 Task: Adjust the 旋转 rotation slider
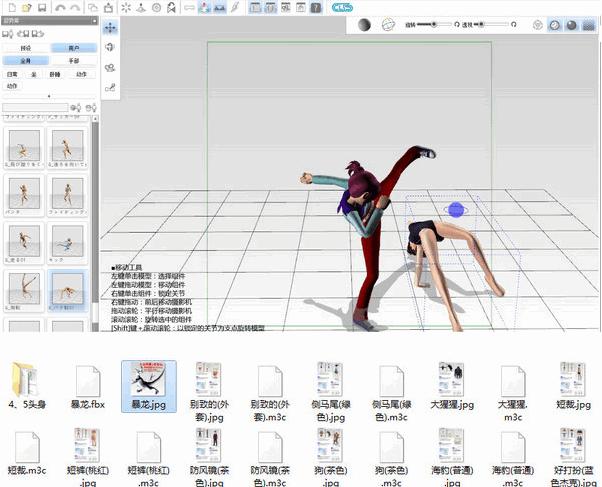coord(433,25)
